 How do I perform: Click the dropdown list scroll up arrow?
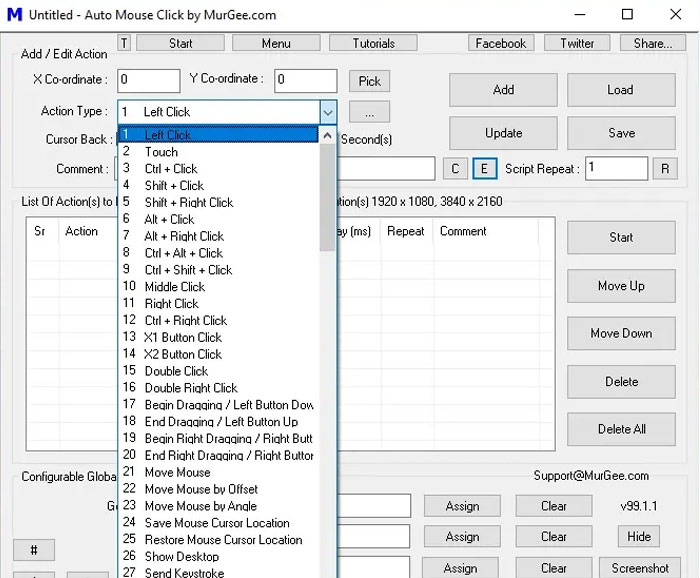(328, 135)
